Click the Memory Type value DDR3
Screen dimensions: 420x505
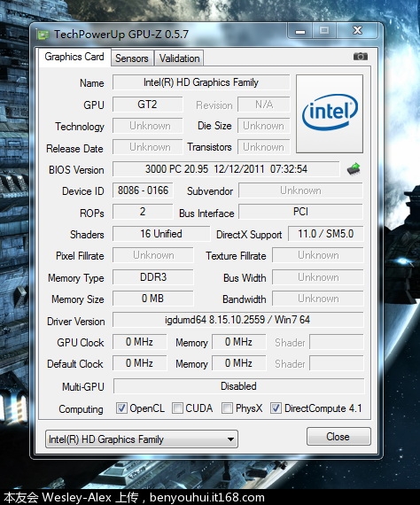coord(153,277)
